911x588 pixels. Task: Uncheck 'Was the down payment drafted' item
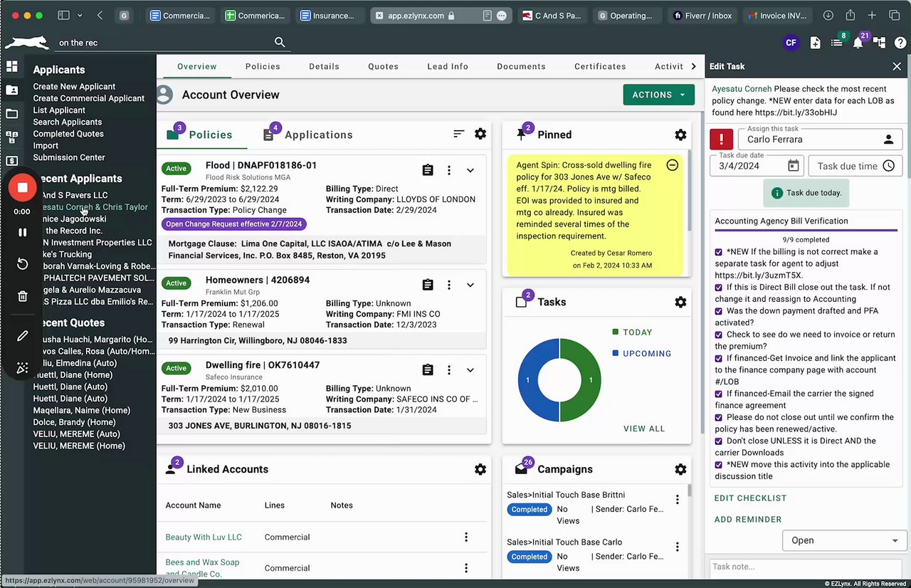pyautogui.click(x=719, y=311)
